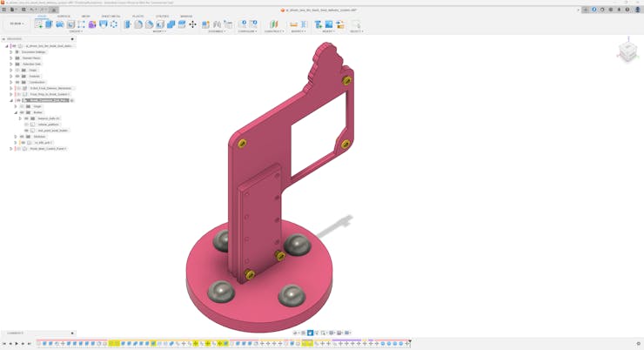Screen dimensions: 644x350
Task: Click the Select tool icon in toolbar
Action: 355,24
